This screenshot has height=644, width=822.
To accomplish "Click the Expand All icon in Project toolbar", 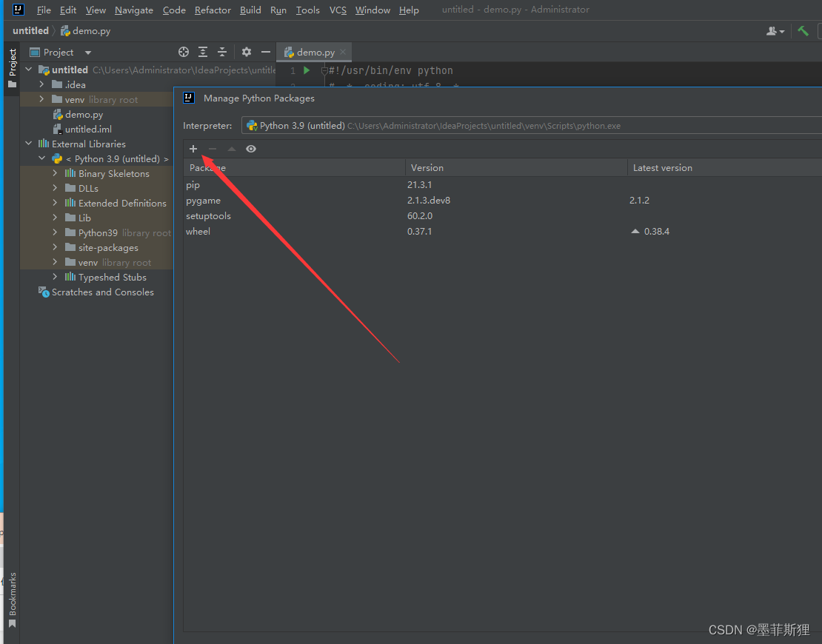I will 203,52.
